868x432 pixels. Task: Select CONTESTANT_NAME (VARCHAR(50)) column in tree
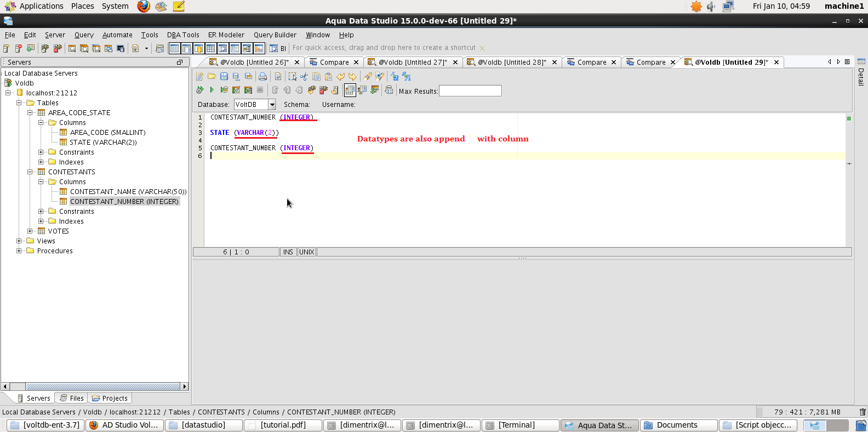[128, 192]
